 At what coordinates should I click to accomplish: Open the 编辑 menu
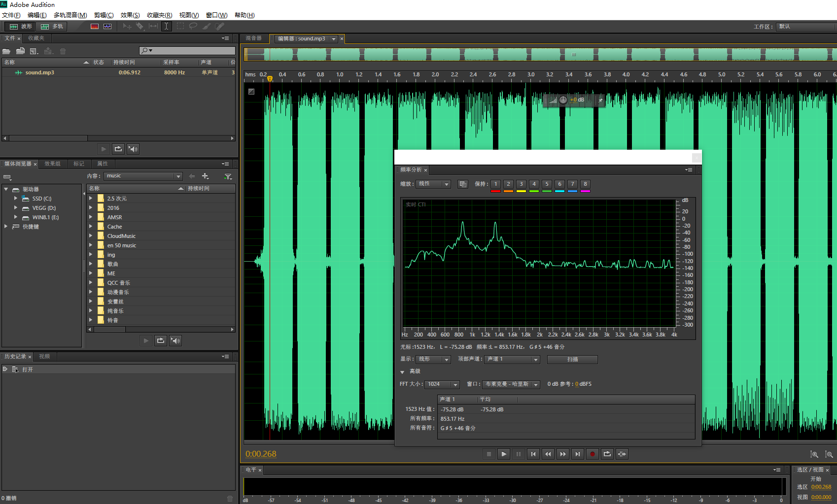point(37,15)
